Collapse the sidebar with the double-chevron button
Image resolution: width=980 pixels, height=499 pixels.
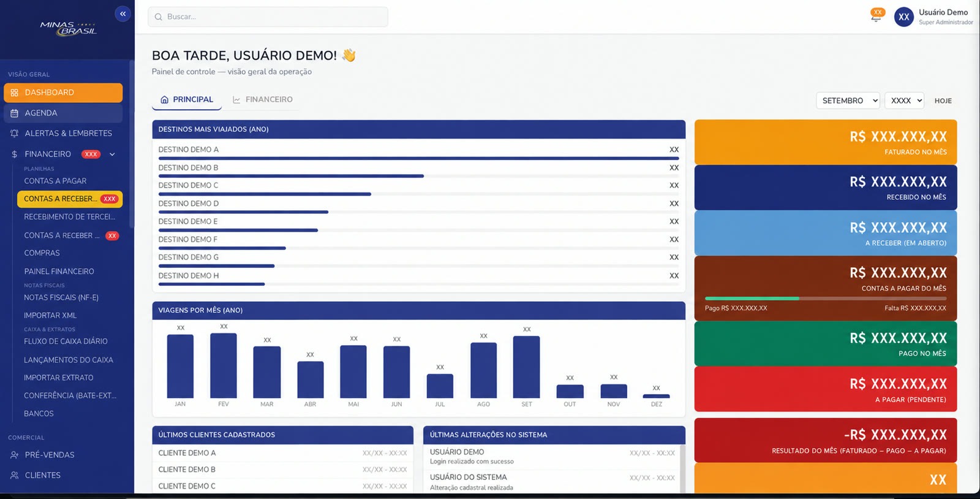coord(123,13)
